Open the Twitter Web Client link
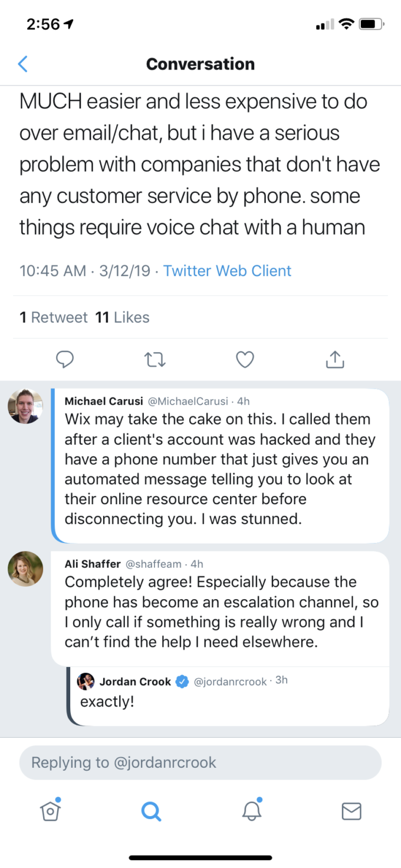The width and height of the screenshot is (401, 868). pos(227,271)
